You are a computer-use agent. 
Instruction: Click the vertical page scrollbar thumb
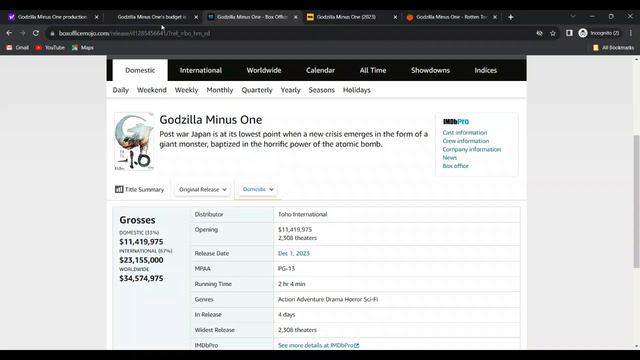636,202
